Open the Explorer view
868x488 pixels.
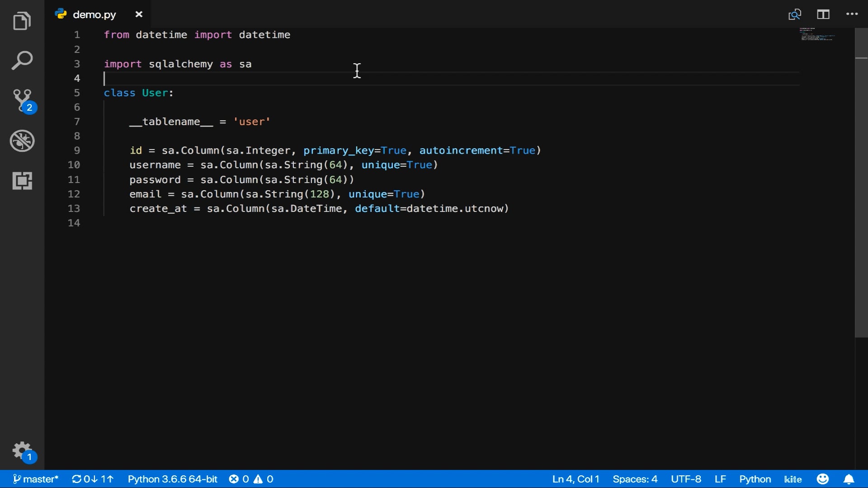pyautogui.click(x=22, y=20)
